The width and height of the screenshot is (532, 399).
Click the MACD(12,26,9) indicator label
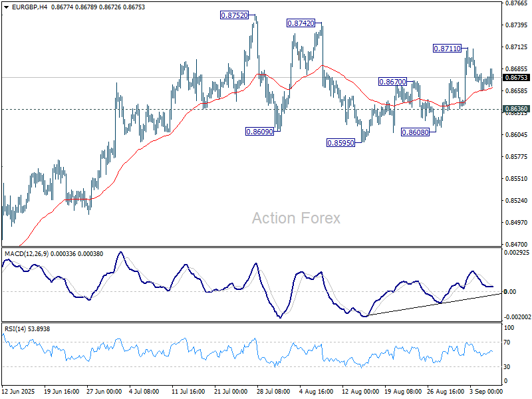pos(27,254)
